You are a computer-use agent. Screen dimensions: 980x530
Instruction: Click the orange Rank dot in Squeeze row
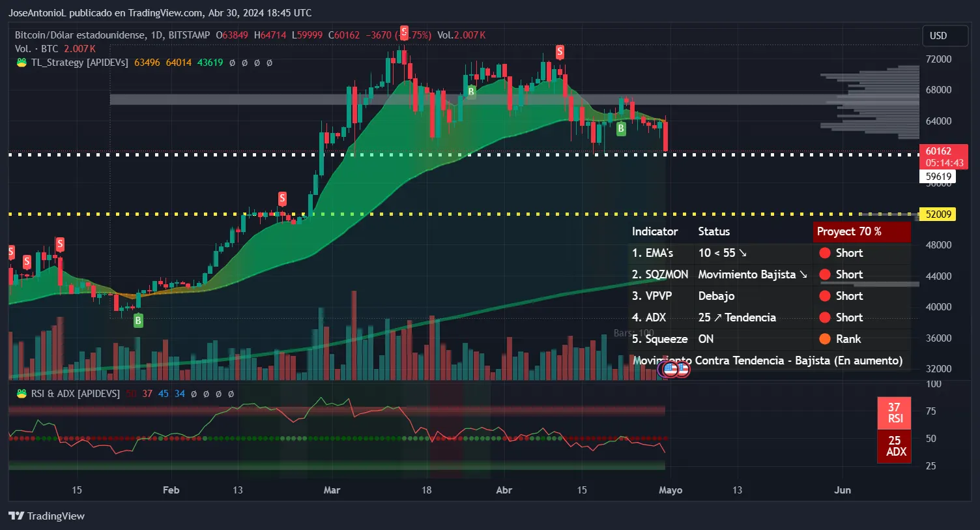tap(824, 339)
